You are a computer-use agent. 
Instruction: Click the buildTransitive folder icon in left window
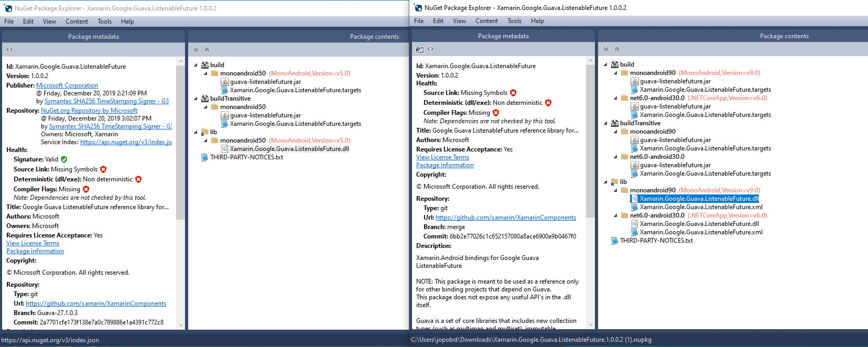tap(205, 99)
